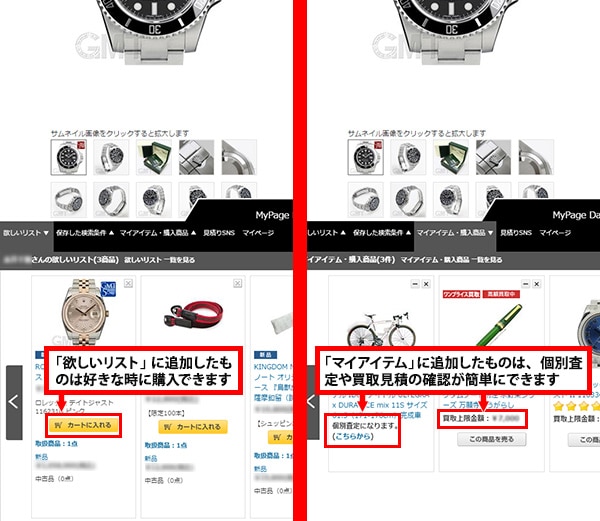Open マイページ in the right navigation bar
This screenshot has width=600, height=521.
pos(555,233)
